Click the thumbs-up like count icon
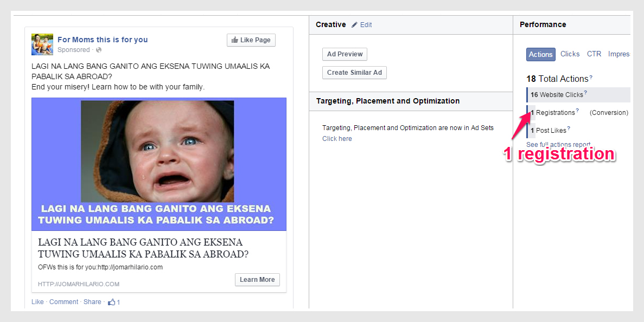 112,302
